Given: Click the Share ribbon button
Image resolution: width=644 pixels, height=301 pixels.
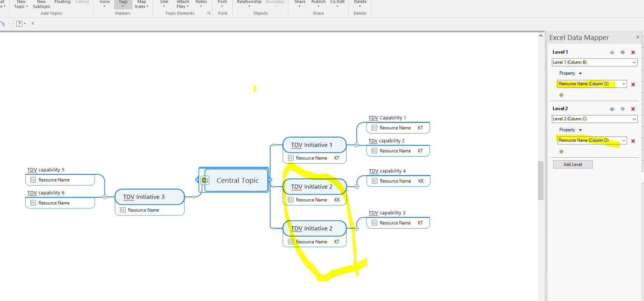Looking at the screenshot, I should pyautogui.click(x=300, y=4).
